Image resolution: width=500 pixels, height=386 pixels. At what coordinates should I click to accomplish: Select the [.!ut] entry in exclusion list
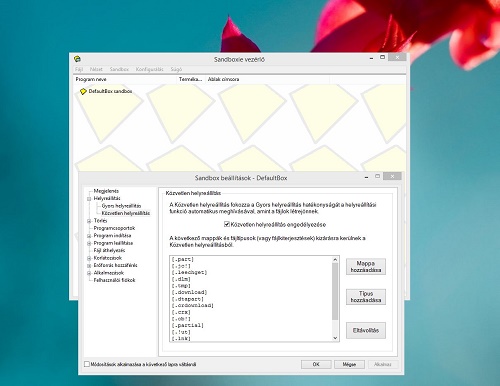pos(181,332)
